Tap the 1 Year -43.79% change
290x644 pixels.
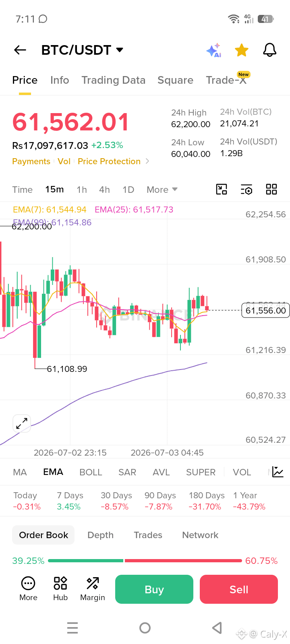pos(249,501)
